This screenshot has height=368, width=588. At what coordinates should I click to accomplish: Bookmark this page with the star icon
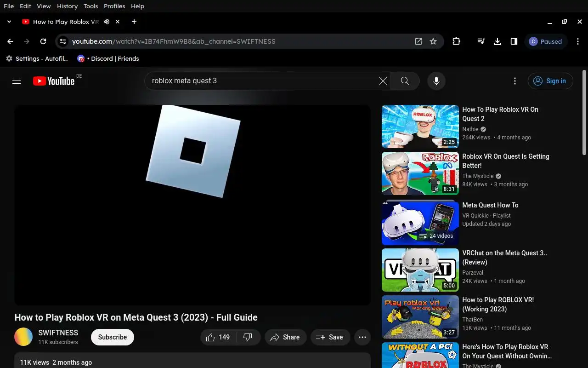(433, 41)
